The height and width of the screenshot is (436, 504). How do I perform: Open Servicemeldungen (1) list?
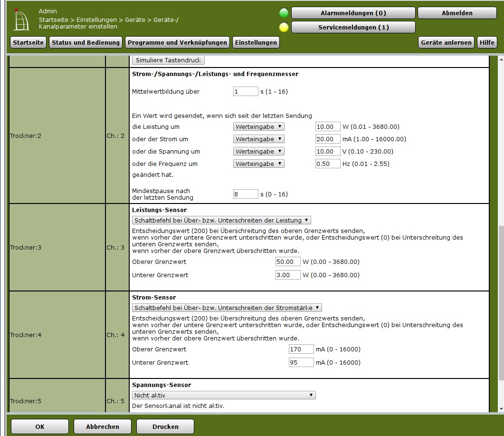353,28
